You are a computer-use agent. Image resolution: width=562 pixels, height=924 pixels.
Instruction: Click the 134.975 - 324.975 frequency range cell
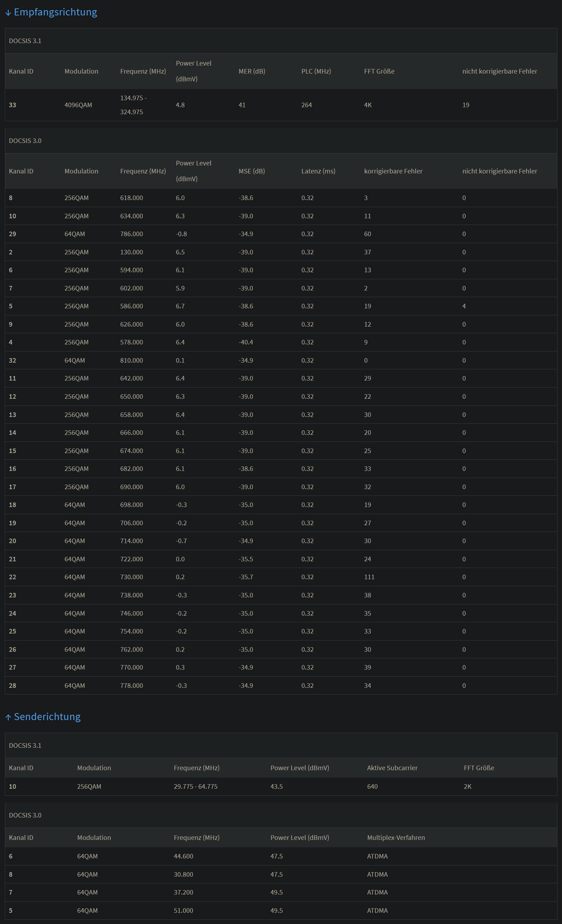(x=133, y=105)
